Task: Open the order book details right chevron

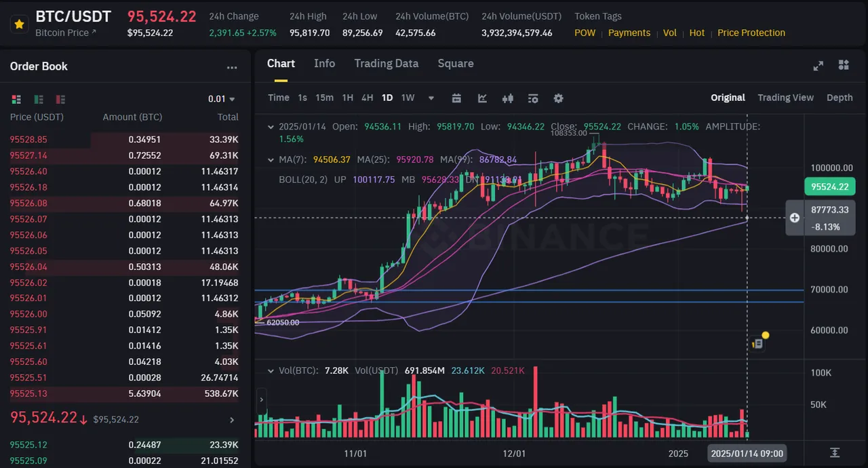Action: pyautogui.click(x=232, y=420)
